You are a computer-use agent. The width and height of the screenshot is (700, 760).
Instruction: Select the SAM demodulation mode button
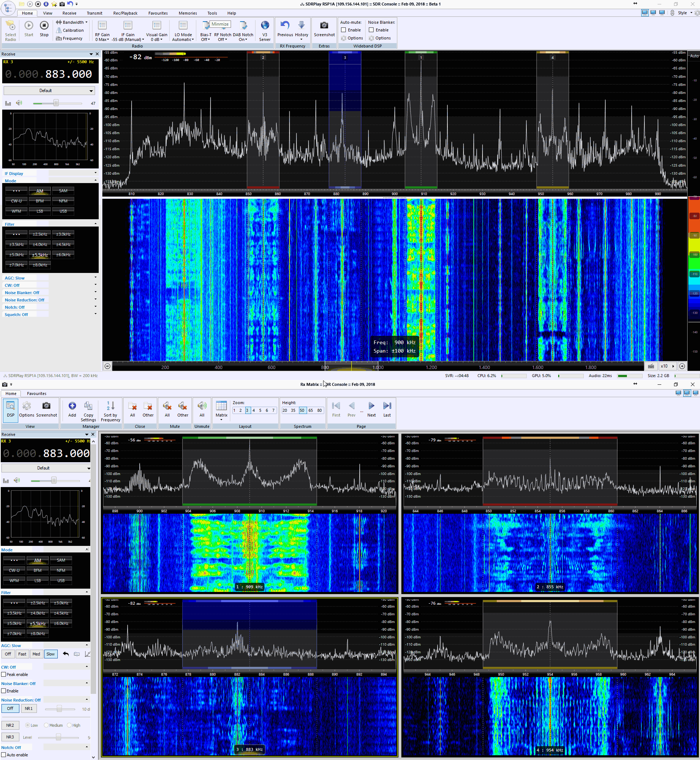point(63,191)
